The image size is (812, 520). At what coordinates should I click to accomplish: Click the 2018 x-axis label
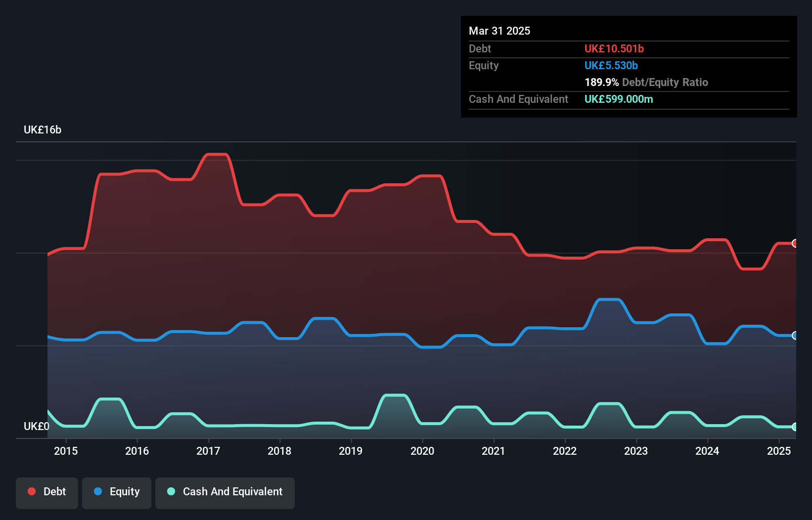[x=279, y=451]
